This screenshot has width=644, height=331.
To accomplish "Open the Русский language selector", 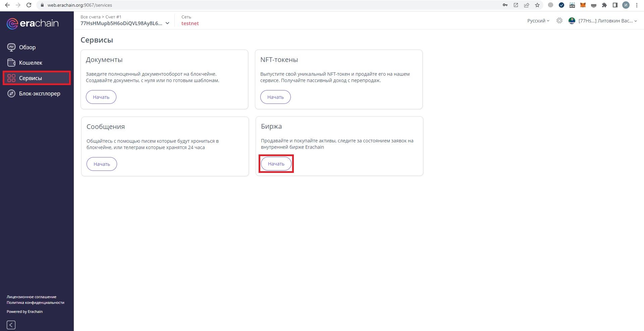I will (x=538, y=21).
